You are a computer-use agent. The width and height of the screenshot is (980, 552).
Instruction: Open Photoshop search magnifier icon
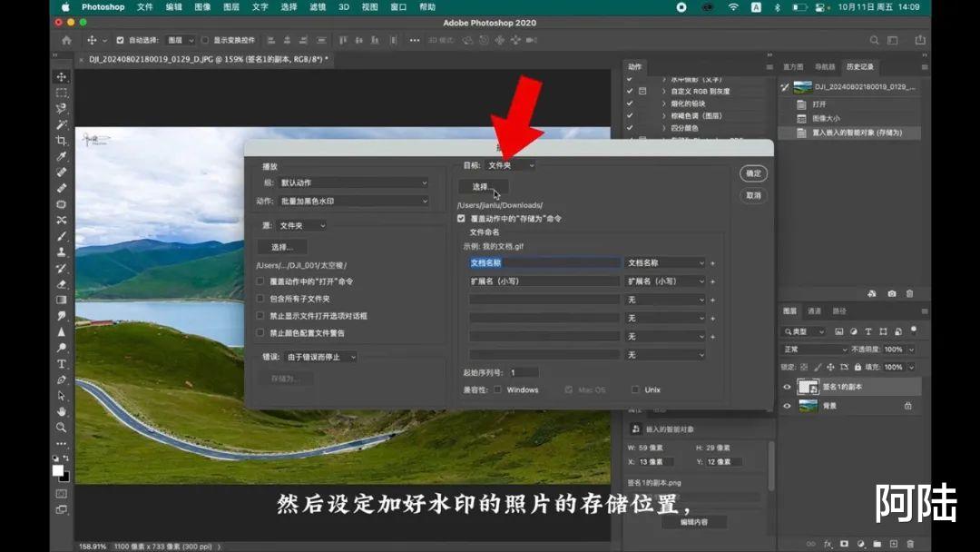(x=875, y=40)
